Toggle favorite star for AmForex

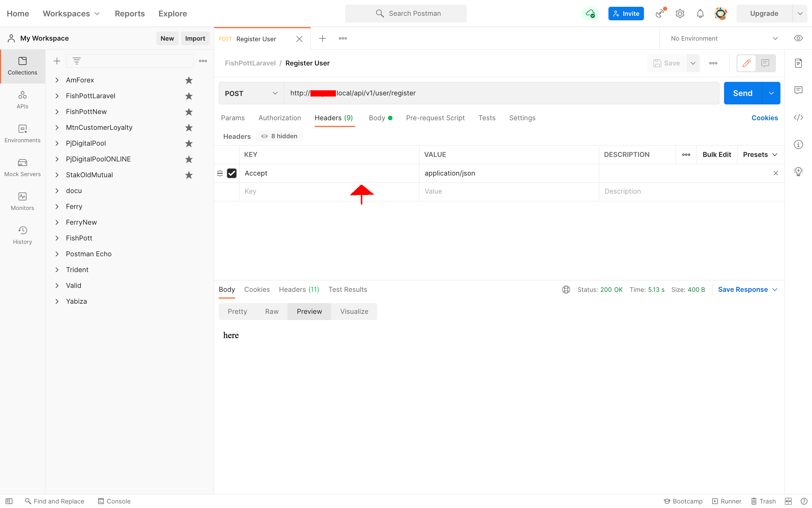[x=189, y=80]
